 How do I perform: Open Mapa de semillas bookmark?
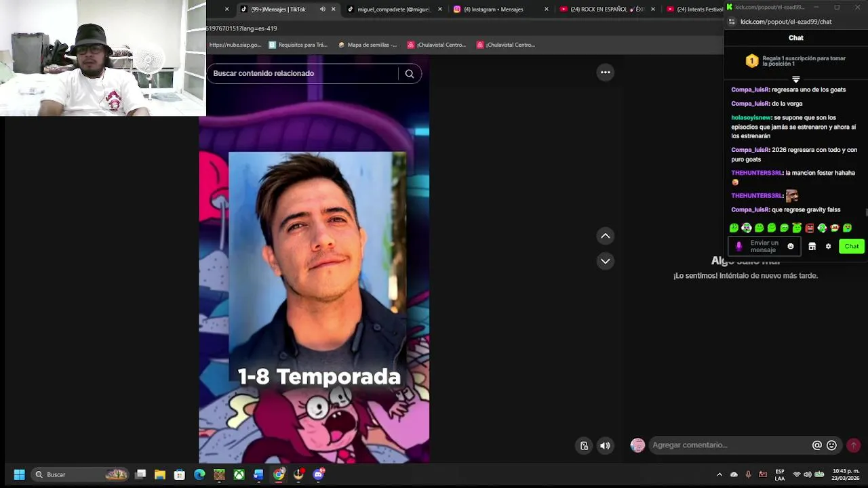tap(368, 45)
